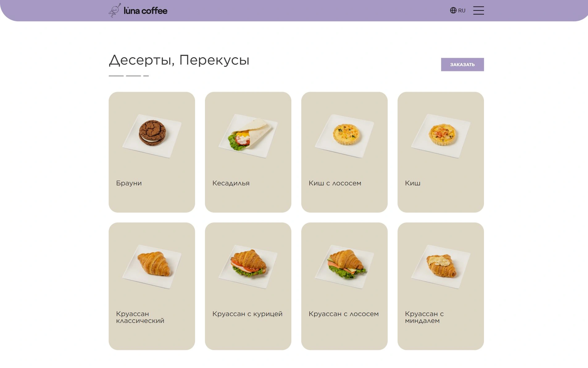Select the Круассан с курицей image

(248, 267)
